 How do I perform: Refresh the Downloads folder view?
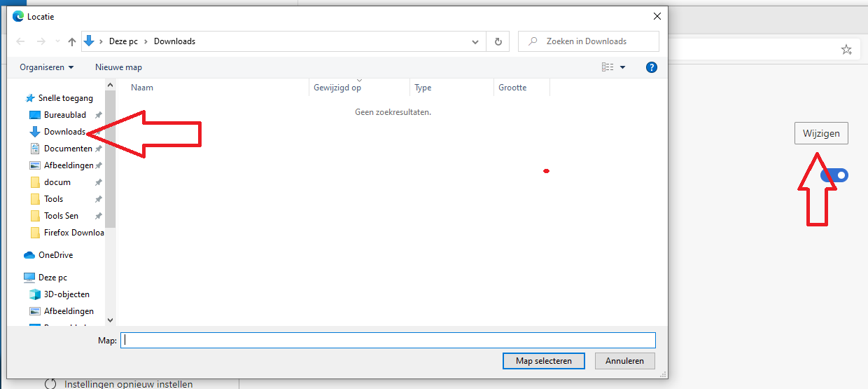[x=498, y=41]
